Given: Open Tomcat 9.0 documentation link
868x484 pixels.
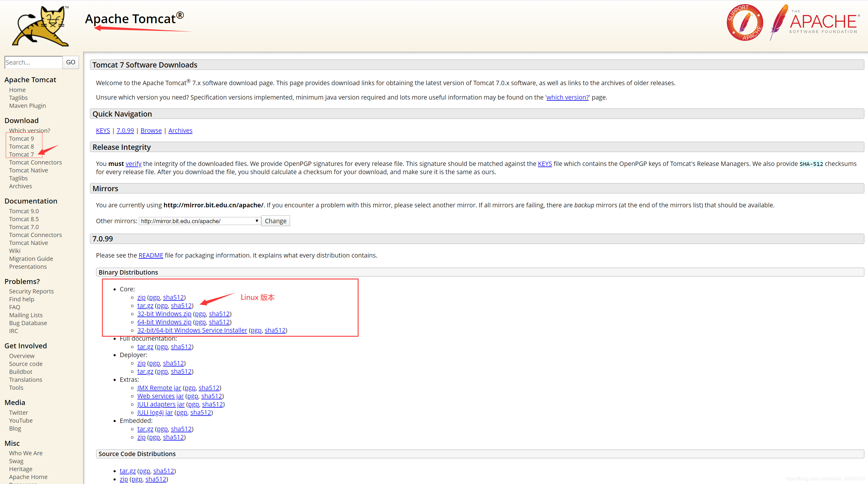Looking at the screenshot, I should point(23,211).
